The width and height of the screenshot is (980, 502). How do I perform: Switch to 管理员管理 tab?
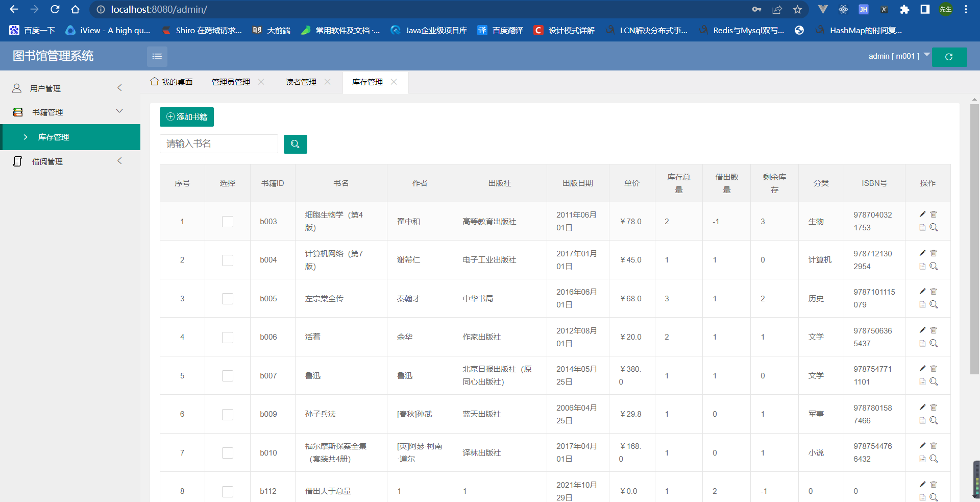click(x=231, y=82)
